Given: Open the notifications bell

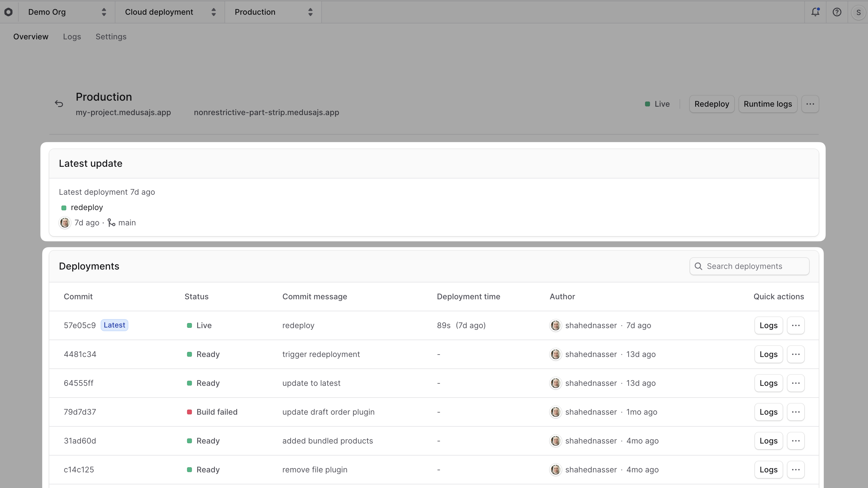Looking at the screenshot, I should [x=815, y=12].
